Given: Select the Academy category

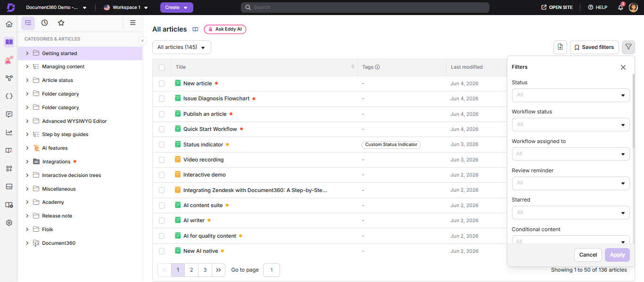Looking at the screenshot, I should (53, 202).
